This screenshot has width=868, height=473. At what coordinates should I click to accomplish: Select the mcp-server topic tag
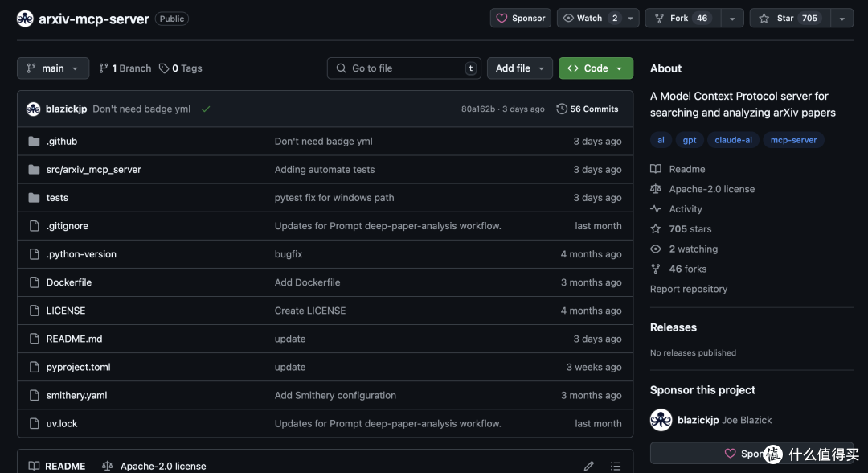793,140
